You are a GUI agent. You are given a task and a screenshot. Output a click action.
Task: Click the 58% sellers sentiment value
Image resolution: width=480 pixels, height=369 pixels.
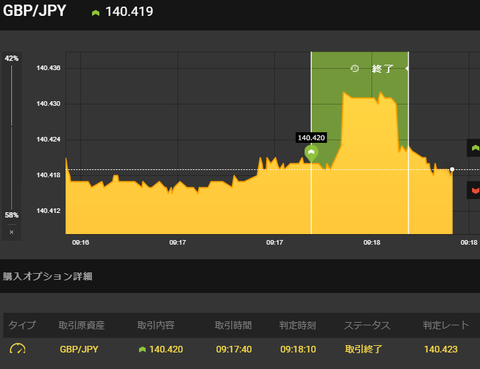coord(11,215)
